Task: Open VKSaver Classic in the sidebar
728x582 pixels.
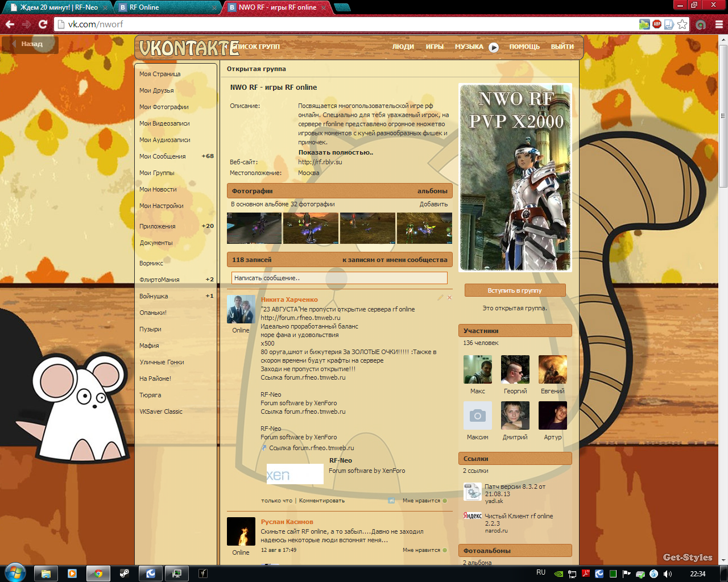Action: click(x=161, y=411)
